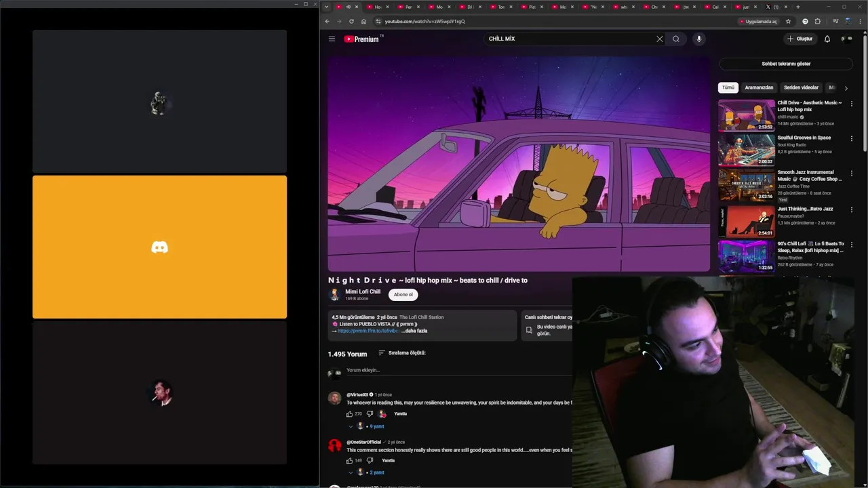
Task: Click the YouTube Premium logo
Action: [x=363, y=39]
